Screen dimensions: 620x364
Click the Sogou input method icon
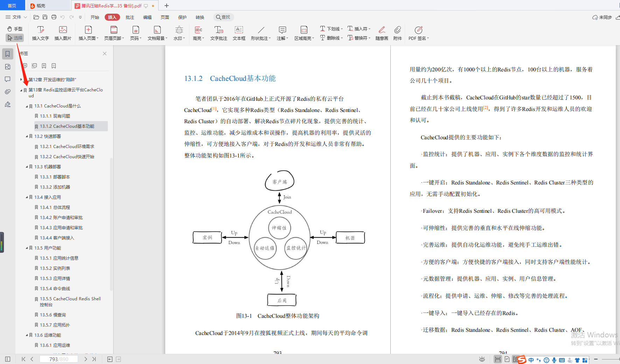click(x=522, y=359)
